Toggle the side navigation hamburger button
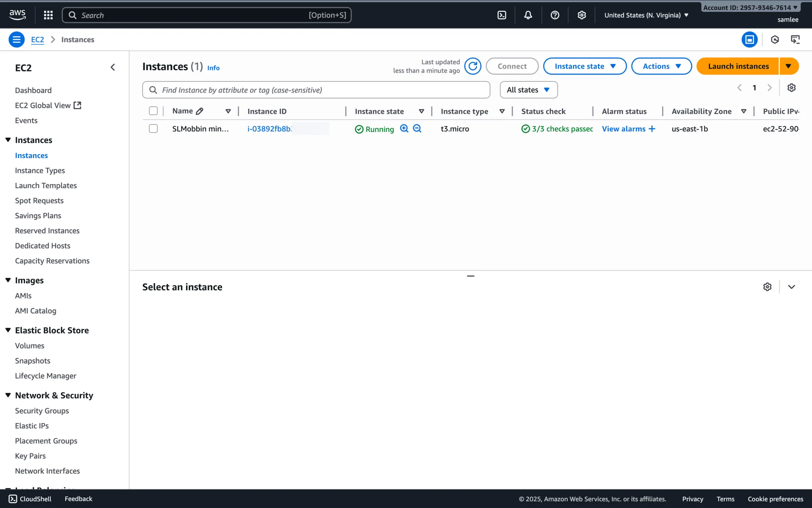Screen dimensions: 812x508 tap(16, 40)
